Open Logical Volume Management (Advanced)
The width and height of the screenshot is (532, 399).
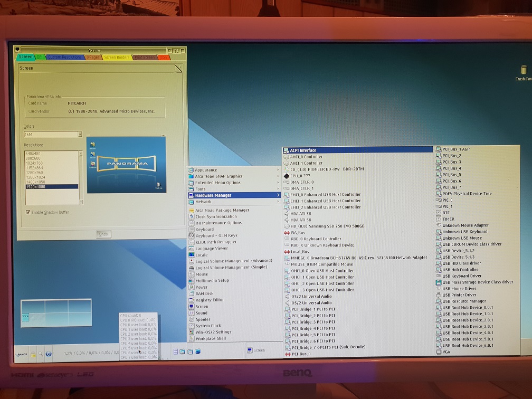[234, 261]
